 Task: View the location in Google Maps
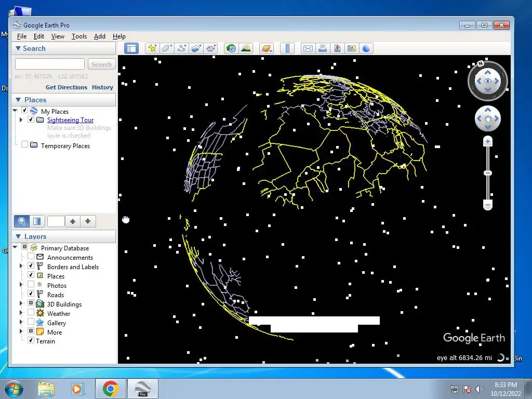352,48
